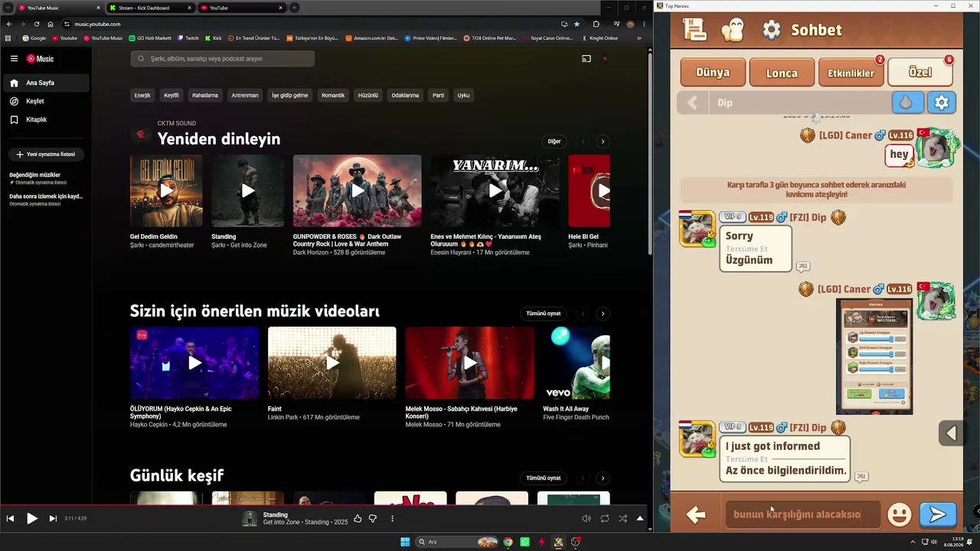Show next items in Yeniden dinleyin carousel

pos(603,142)
